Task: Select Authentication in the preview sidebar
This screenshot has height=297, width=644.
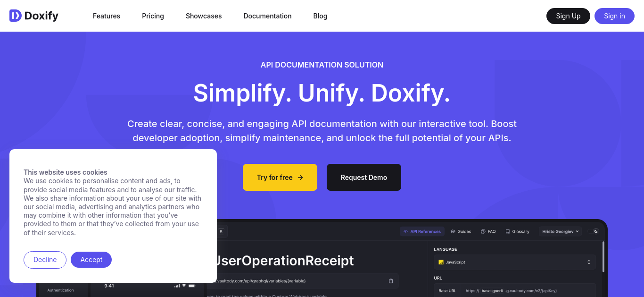Action: [x=60, y=290]
